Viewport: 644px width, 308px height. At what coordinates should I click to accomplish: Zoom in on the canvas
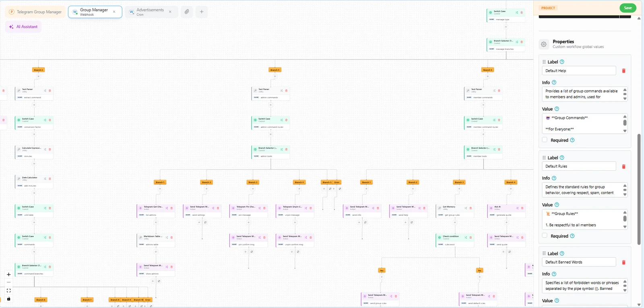click(8, 275)
